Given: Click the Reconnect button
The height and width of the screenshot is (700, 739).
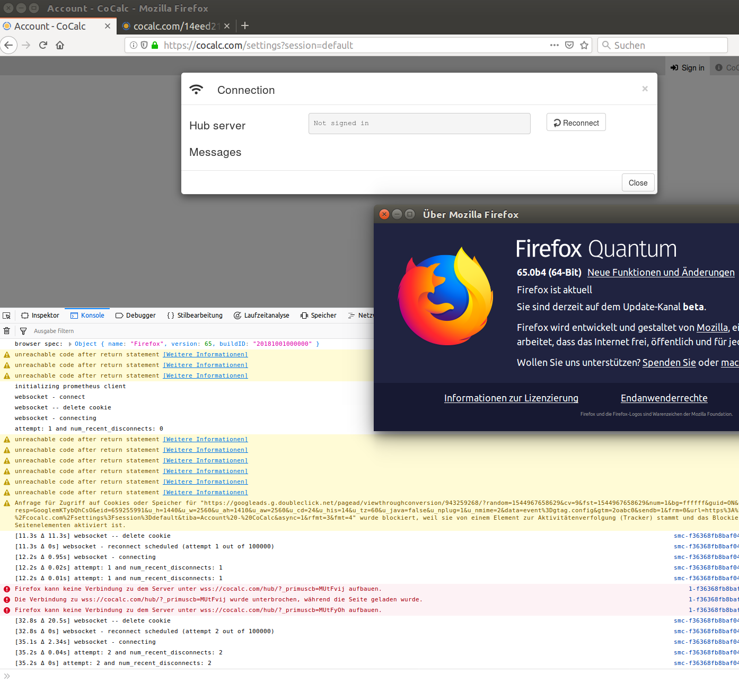Looking at the screenshot, I should (x=576, y=122).
